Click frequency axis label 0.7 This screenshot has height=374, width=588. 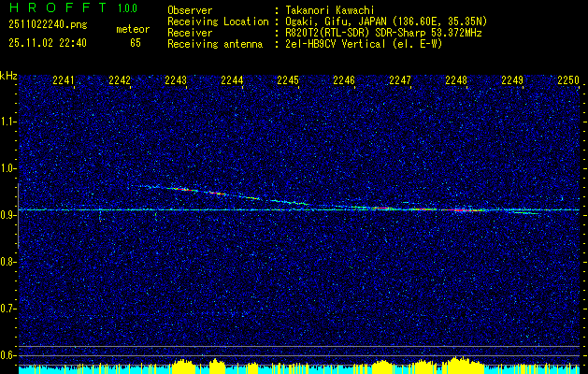pyautogui.click(x=7, y=309)
